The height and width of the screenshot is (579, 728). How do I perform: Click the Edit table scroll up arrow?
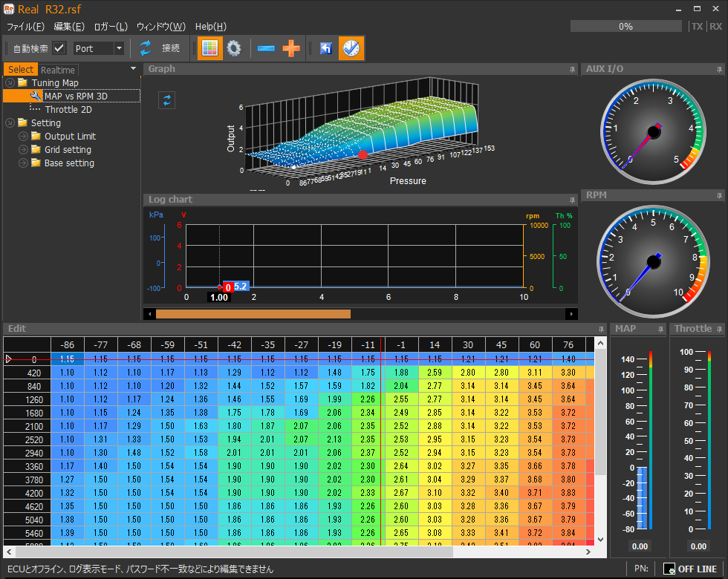point(600,344)
